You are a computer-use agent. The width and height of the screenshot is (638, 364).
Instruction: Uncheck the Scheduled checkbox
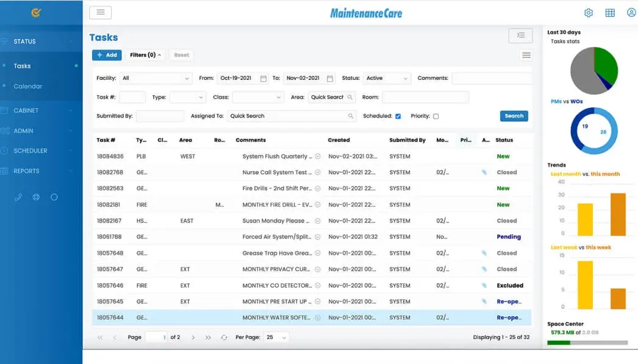pos(398,116)
